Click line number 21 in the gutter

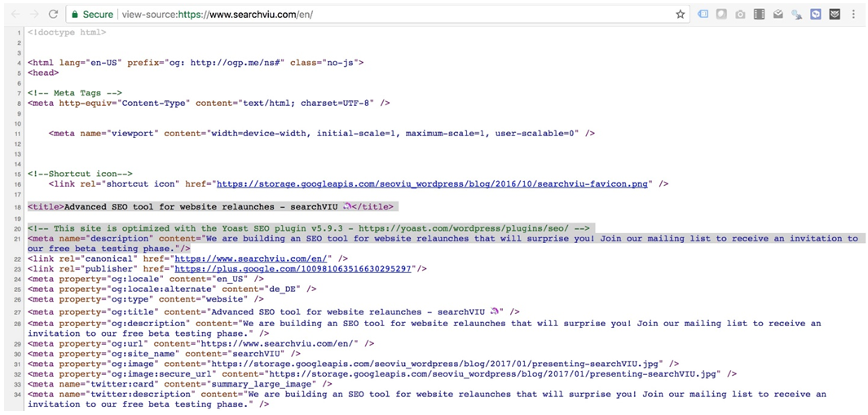click(17, 239)
